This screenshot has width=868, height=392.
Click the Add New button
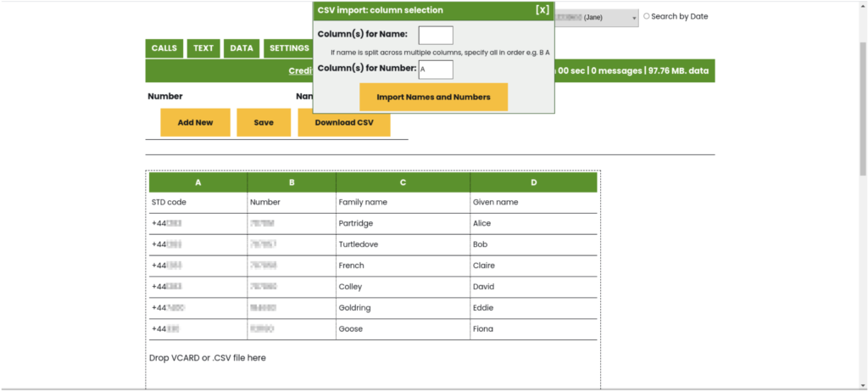(x=195, y=122)
